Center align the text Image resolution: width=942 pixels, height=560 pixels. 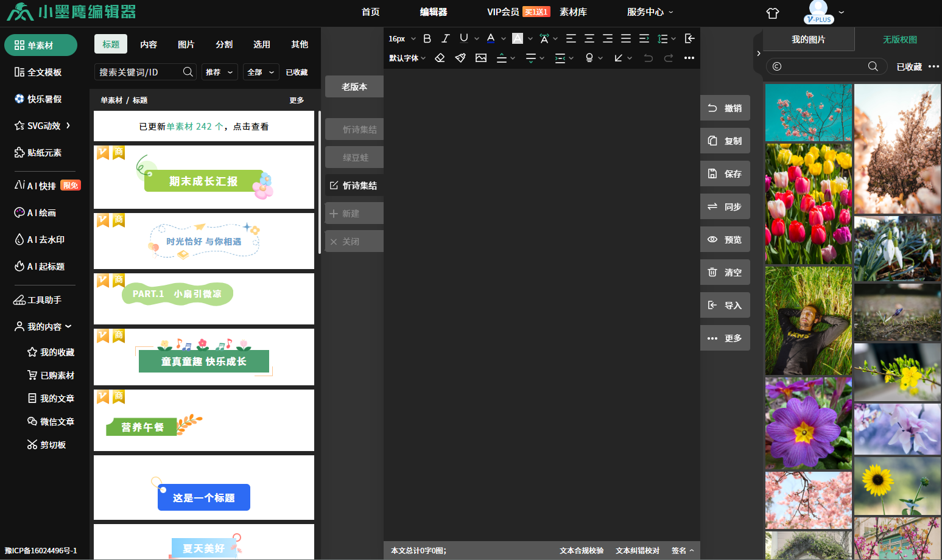(589, 38)
